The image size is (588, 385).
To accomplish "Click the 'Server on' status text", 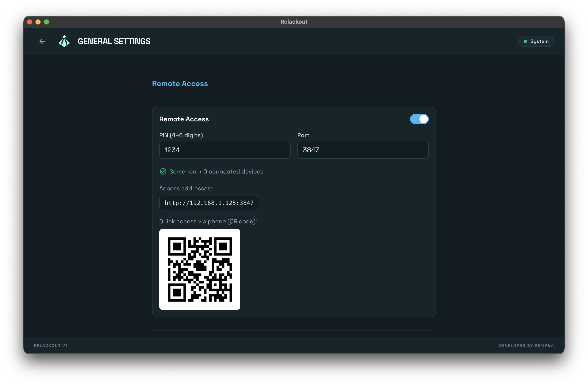I will tap(183, 172).
